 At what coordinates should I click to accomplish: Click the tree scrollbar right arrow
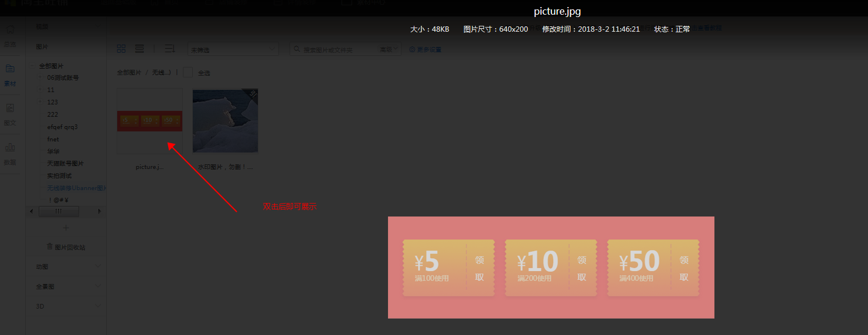tap(100, 211)
